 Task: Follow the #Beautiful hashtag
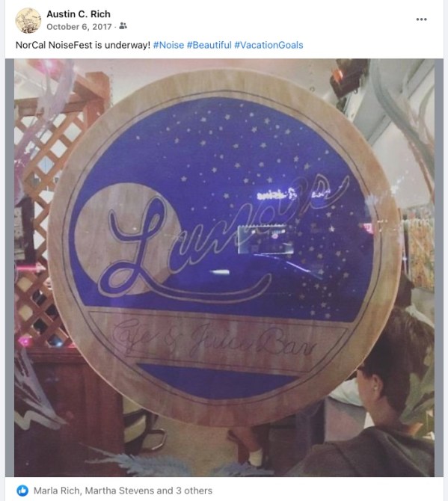click(209, 45)
